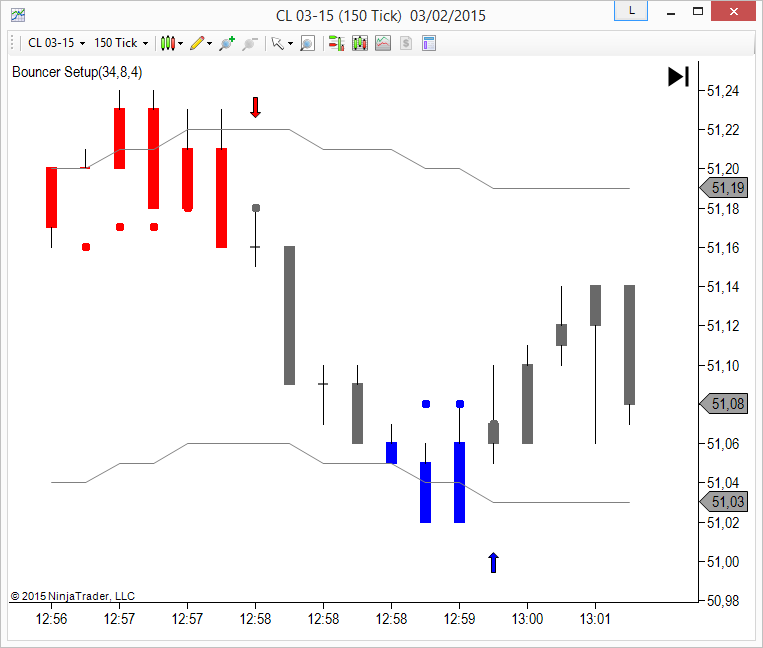Open the Indicators icon
Viewport: 763px width, 648px height.
[x=382, y=43]
